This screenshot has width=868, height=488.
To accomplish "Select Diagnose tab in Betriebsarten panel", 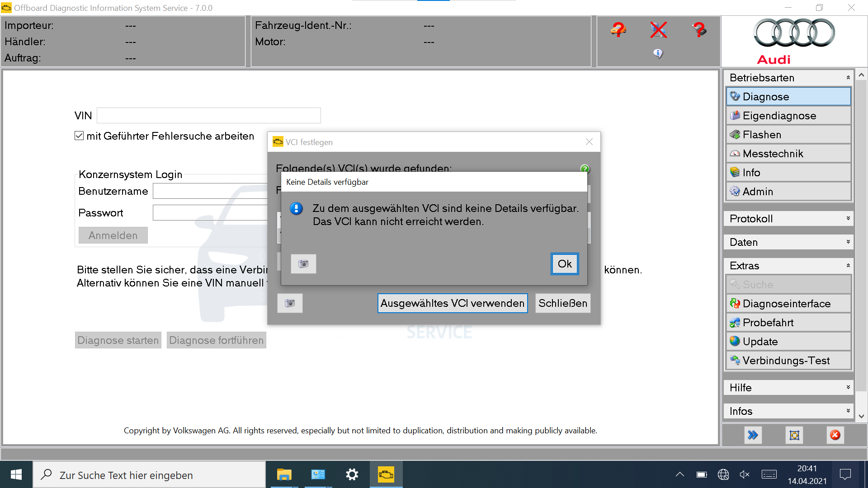I will point(788,96).
